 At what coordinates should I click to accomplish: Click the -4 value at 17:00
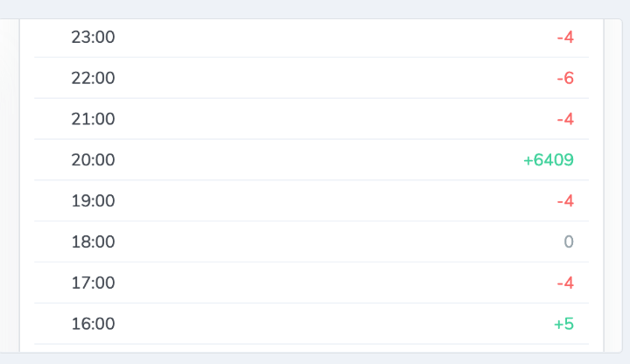[x=565, y=283]
